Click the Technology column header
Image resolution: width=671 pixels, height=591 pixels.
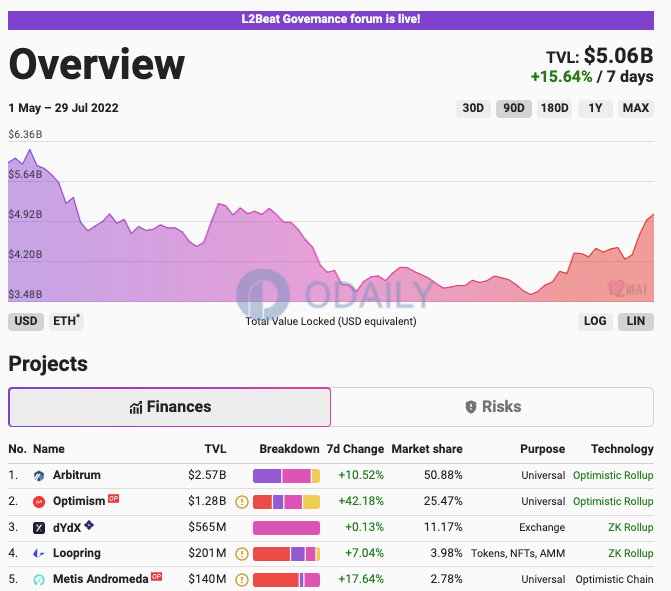(623, 449)
